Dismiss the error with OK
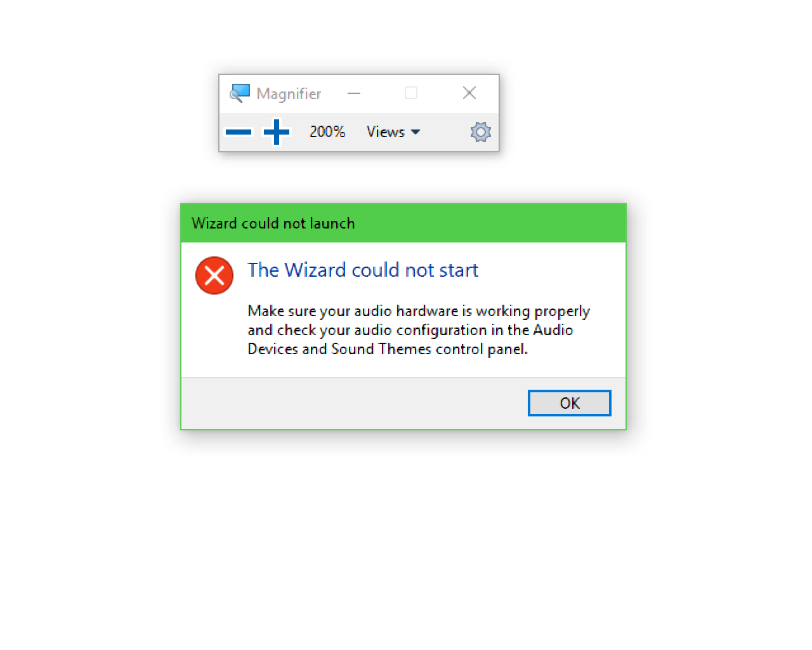 click(x=570, y=403)
